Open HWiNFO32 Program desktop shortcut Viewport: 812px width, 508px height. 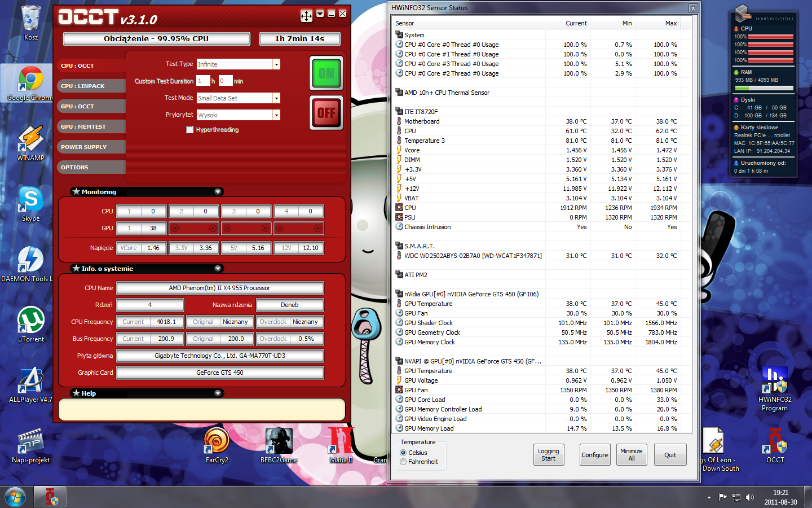click(x=774, y=389)
